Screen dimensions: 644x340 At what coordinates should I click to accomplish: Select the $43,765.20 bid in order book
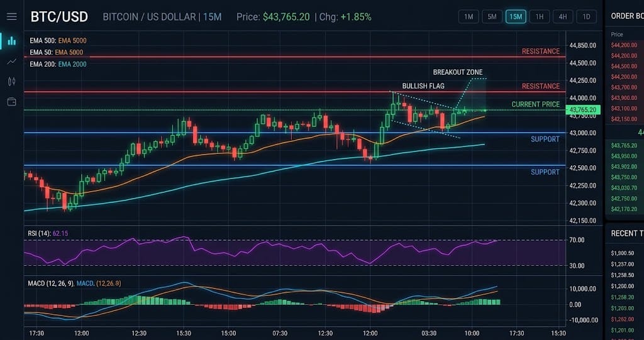(625, 145)
